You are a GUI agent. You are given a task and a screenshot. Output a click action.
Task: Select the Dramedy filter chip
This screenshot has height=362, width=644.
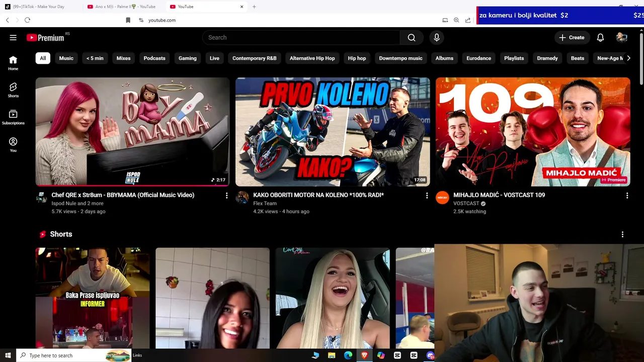point(547,58)
